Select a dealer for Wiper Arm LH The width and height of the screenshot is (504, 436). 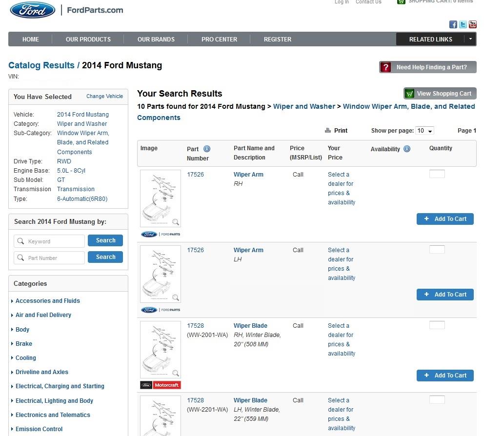[342, 264]
